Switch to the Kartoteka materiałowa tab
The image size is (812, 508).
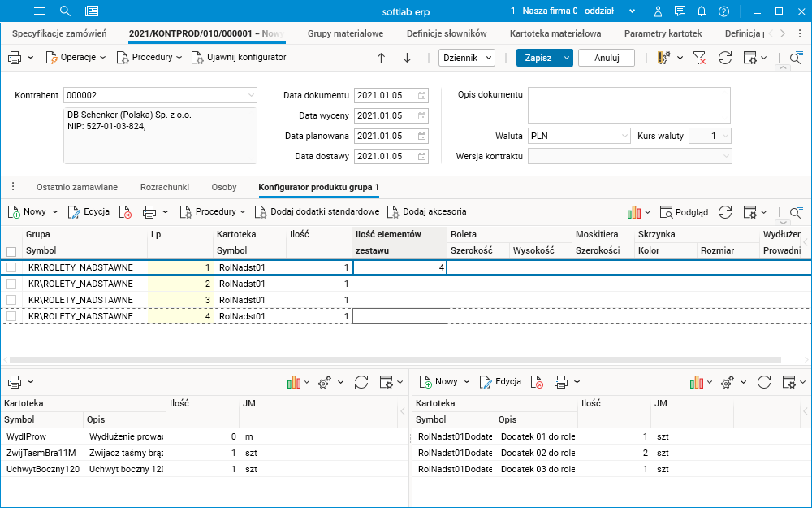pos(555,33)
